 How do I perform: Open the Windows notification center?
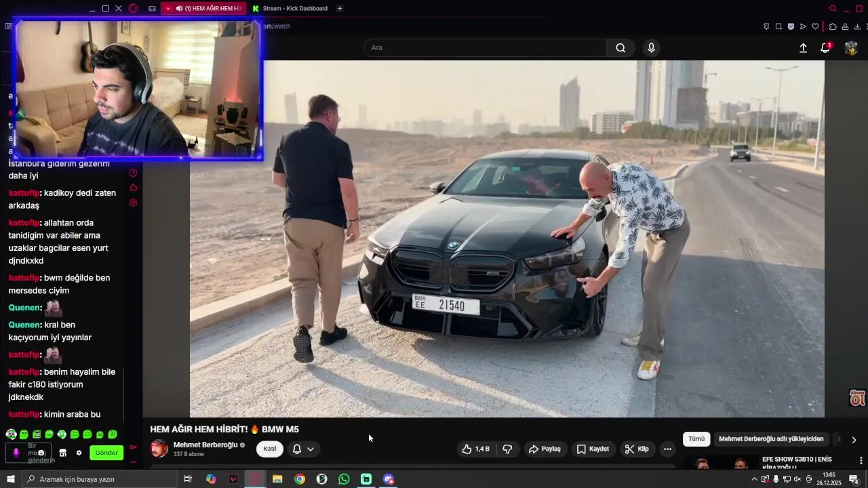(x=854, y=479)
